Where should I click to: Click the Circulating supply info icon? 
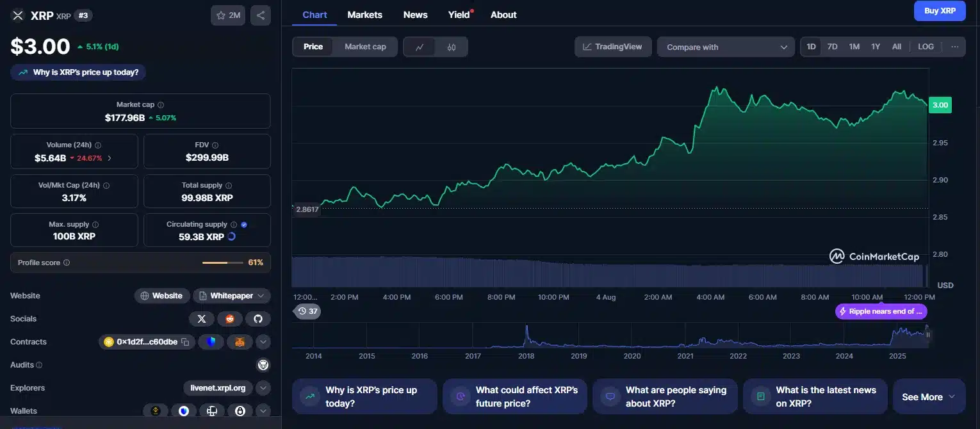(x=234, y=225)
